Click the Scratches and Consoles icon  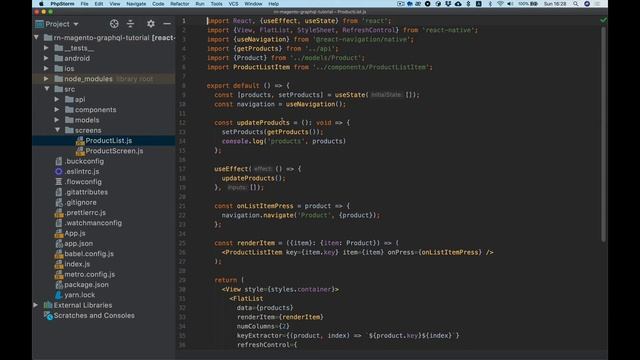(x=48, y=316)
